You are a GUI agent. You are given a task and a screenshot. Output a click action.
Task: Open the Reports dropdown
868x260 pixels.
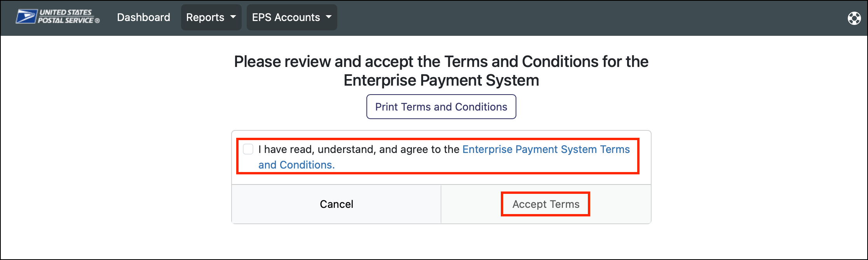[211, 17]
